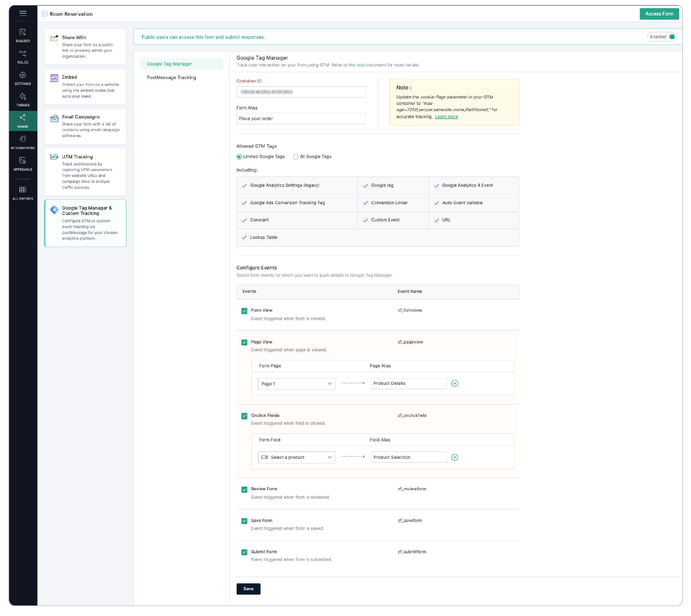Open the Form Field dropdown for product selection

(296, 457)
